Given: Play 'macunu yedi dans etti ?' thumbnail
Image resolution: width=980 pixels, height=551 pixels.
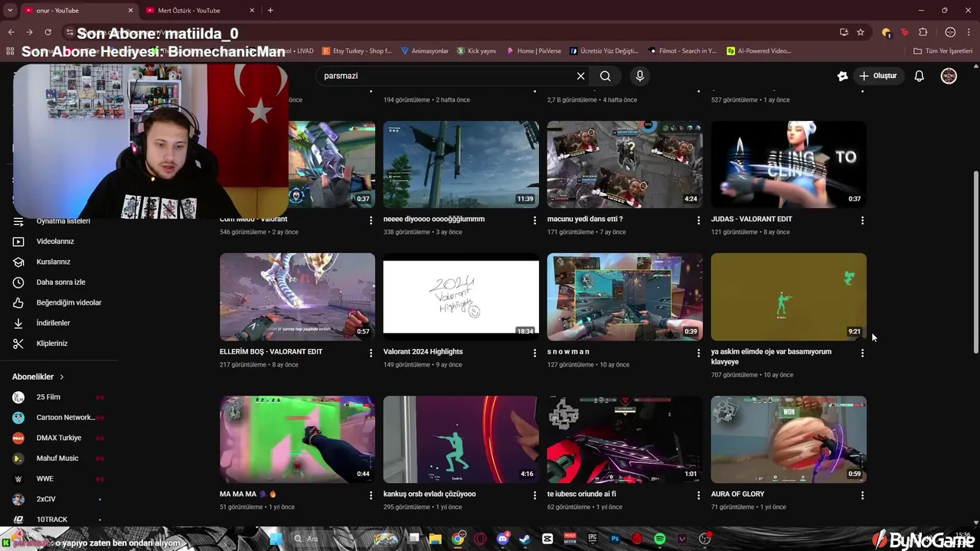Looking at the screenshot, I should tap(625, 165).
